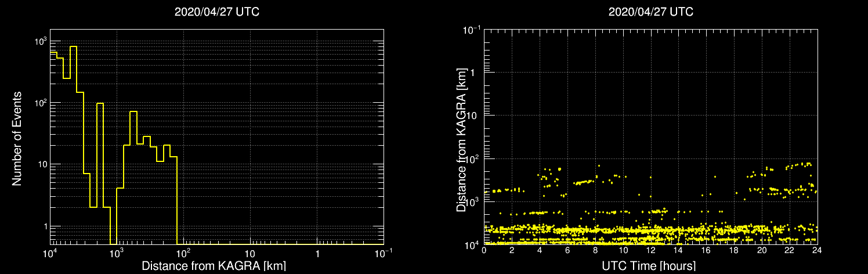Image resolution: width=868 pixels, height=274 pixels.
Task: Click the 6 tick on UTC Time axis
Action: [x=567, y=250]
